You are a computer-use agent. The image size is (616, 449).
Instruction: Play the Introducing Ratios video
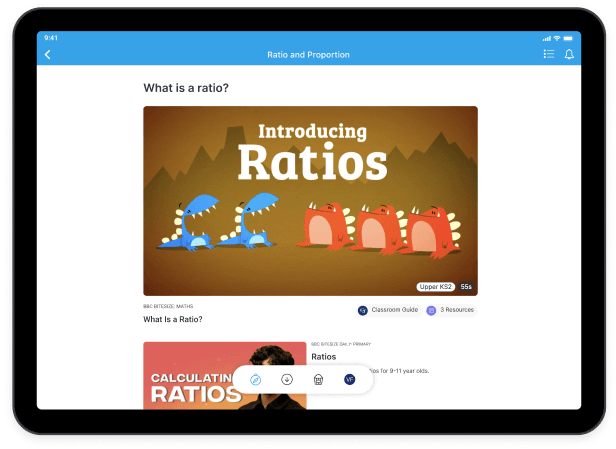pos(310,201)
